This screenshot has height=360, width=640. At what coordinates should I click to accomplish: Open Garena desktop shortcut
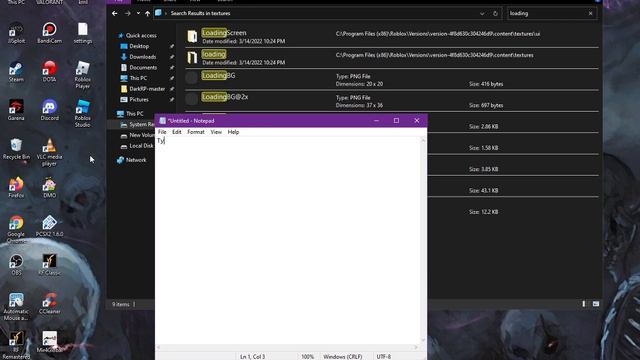pos(16,110)
